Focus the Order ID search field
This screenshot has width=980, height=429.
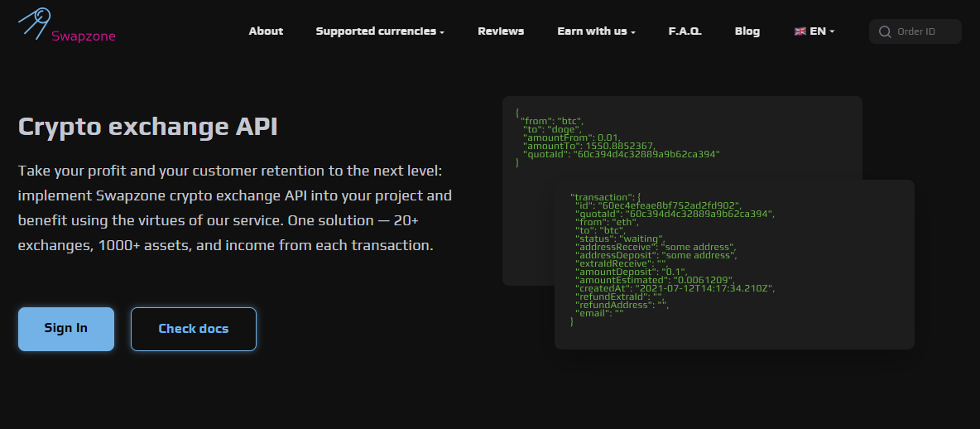click(x=915, y=31)
